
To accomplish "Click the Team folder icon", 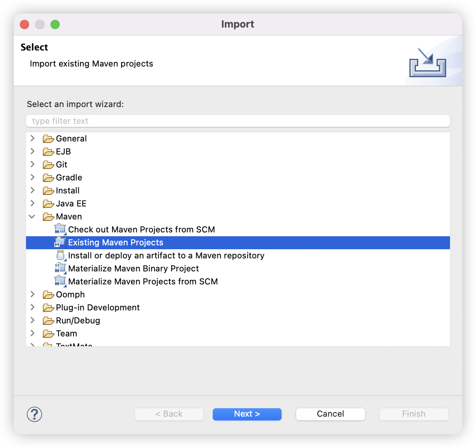I will (48, 334).
